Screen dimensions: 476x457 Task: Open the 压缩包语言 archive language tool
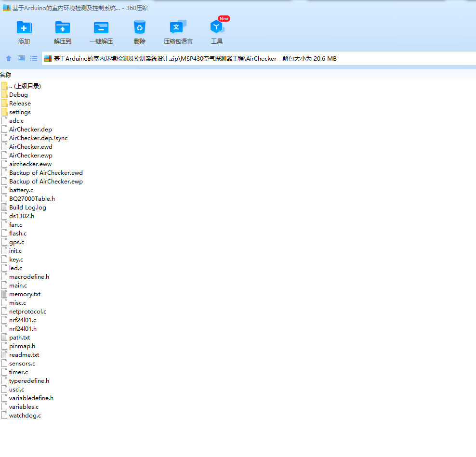coord(178,27)
